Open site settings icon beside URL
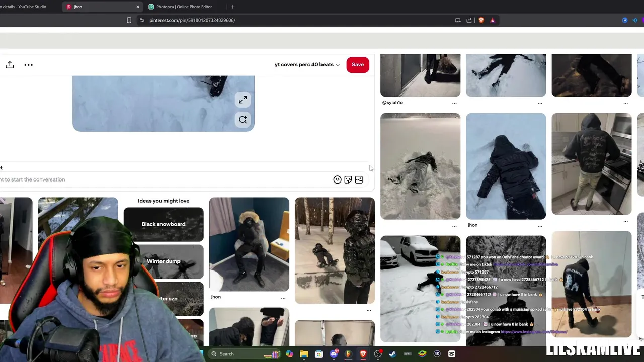Image resolution: width=644 pixels, height=362 pixels. (142, 20)
